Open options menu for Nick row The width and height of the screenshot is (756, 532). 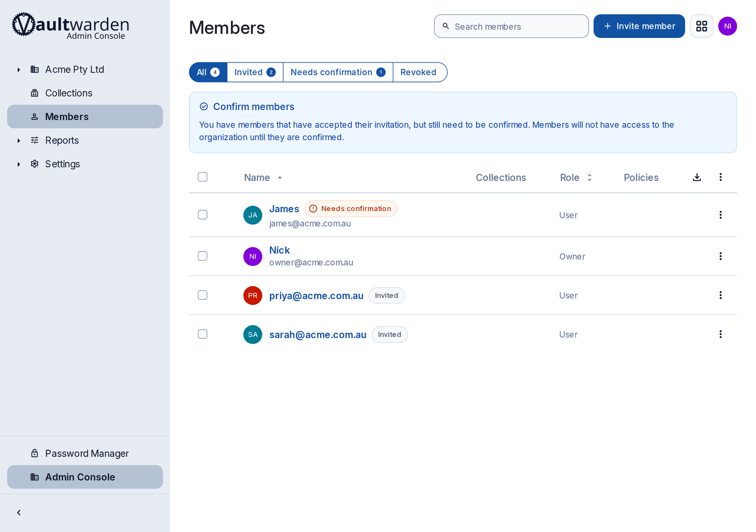pyautogui.click(x=720, y=256)
